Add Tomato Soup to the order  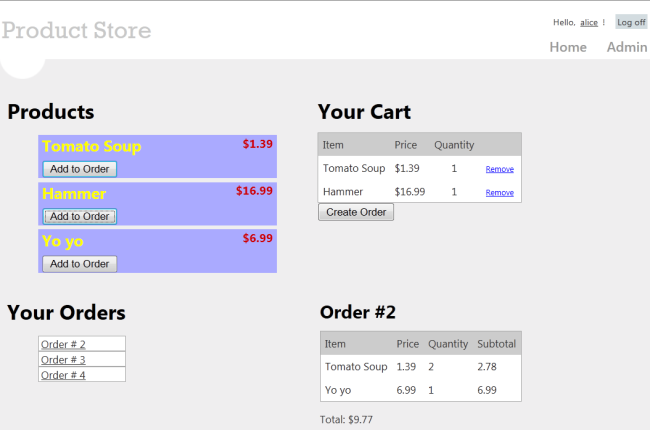click(80, 169)
